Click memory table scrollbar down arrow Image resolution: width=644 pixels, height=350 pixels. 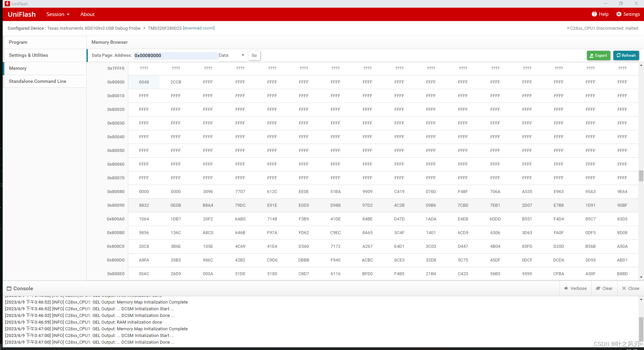641,277
